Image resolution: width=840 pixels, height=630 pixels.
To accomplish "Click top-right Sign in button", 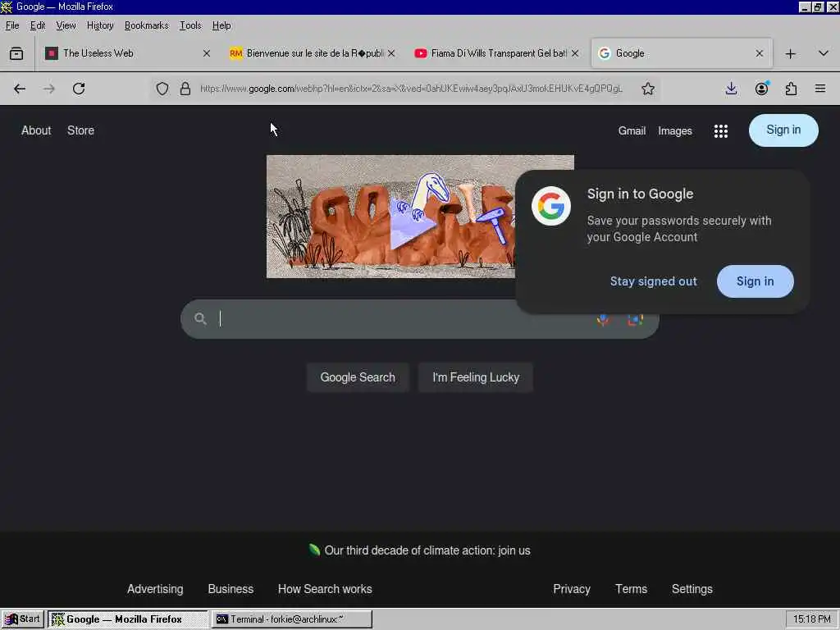I will [x=783, y=130].
